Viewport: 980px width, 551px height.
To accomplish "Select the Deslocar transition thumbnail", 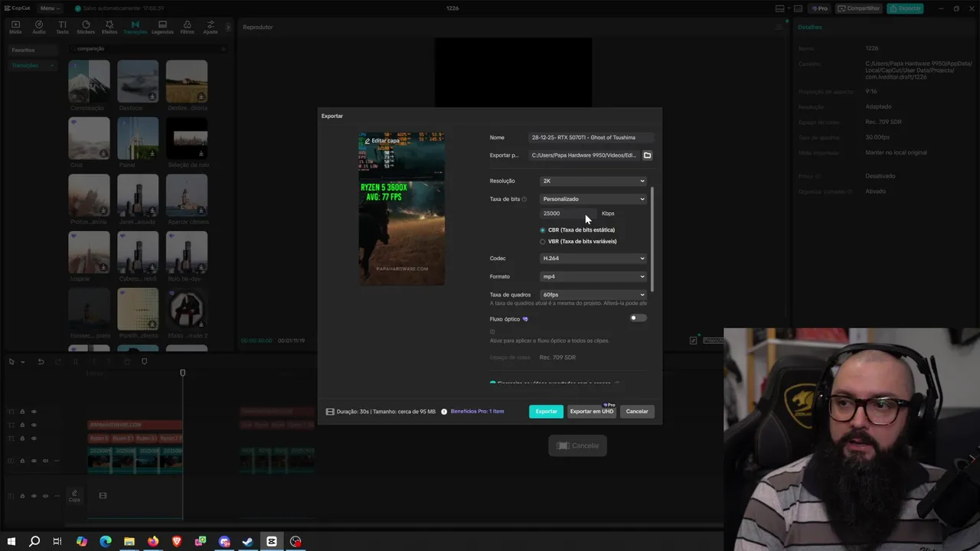I will point(138,81).
